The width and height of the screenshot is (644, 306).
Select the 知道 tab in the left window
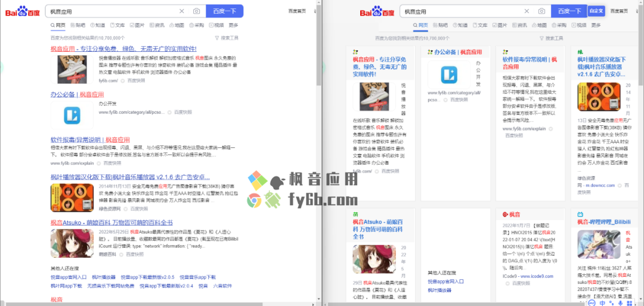(98, 26)
